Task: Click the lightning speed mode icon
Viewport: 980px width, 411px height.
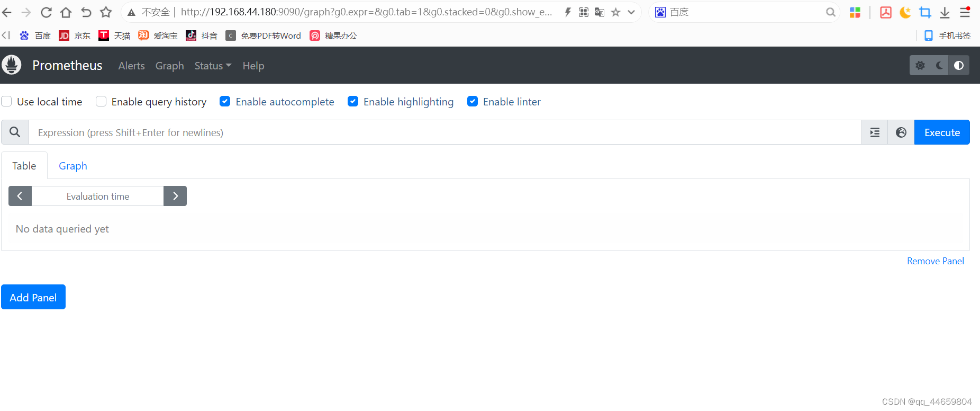Action: (x=568, y=12)
